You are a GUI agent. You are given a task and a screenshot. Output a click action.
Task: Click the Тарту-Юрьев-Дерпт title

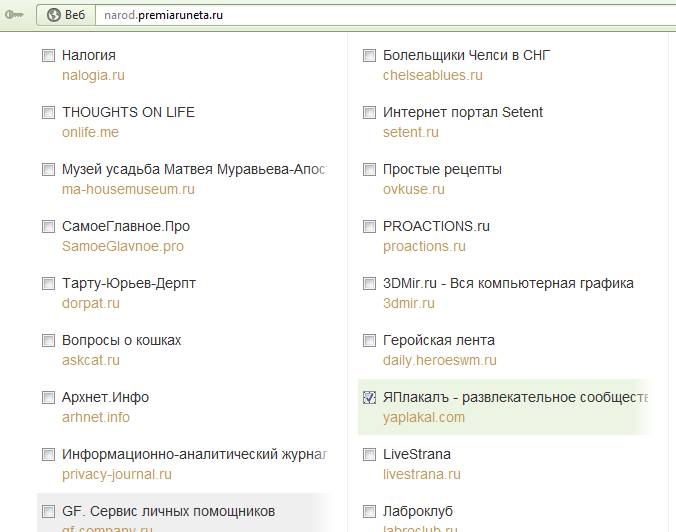coord(129,284)
